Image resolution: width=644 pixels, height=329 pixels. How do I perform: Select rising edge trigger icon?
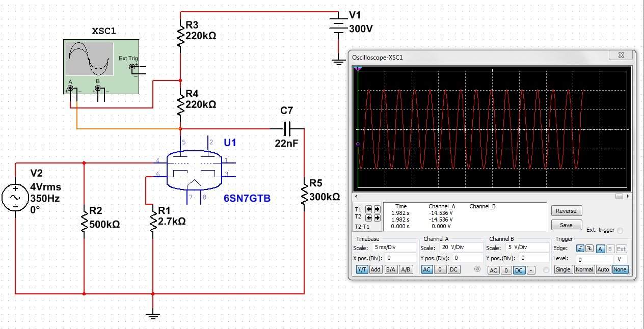tap(580, 249)
